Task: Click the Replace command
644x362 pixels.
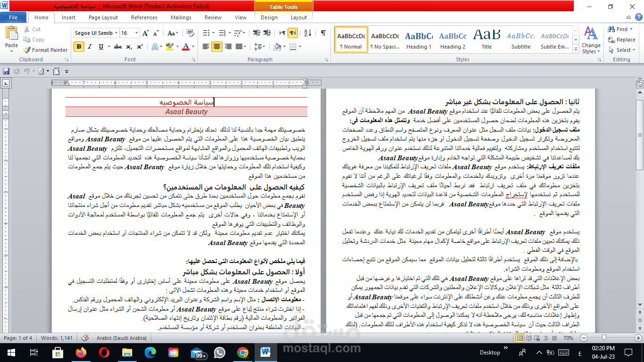Action: coord(622,40)
